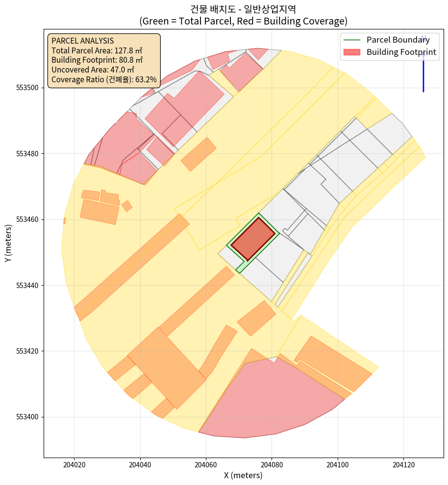Click the subtitle explaining Green and Red colors
448x485 pixels.
pyautogui.click(x=243, y=22)
